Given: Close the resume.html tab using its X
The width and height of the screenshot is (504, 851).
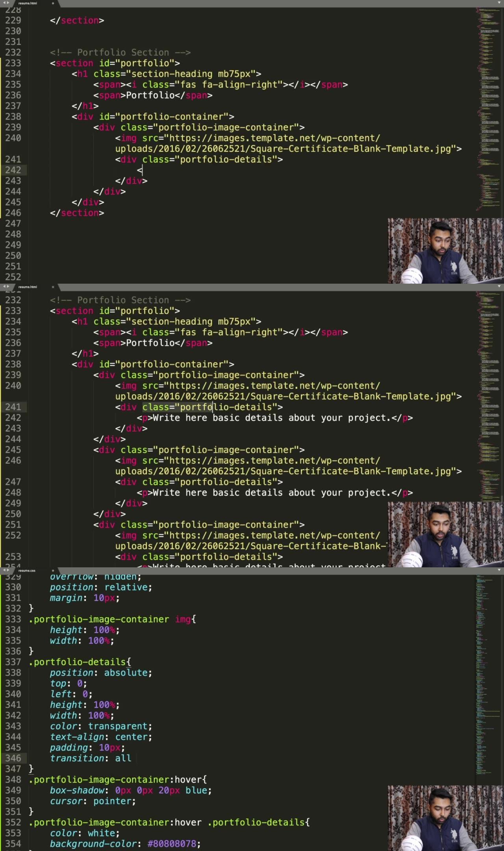Looking at the screenshot, I should (x=53, y=287).
